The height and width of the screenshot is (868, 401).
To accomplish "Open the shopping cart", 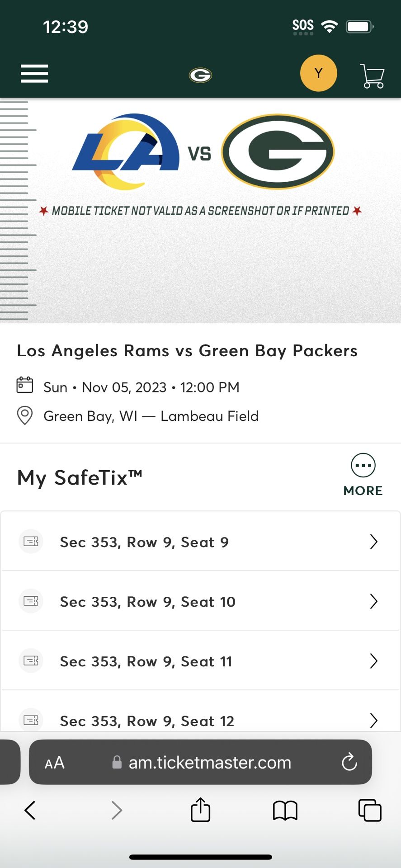I will coord(372,75).
